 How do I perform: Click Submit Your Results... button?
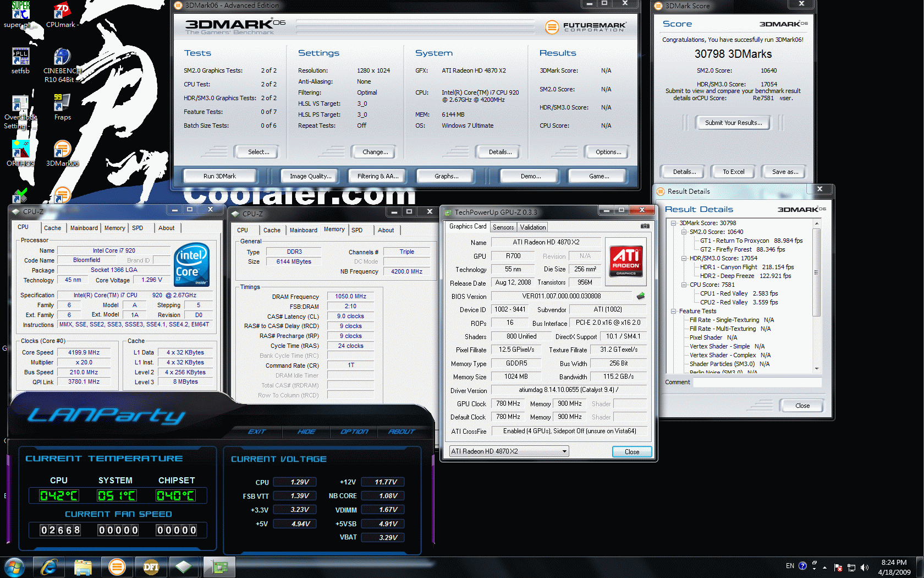[734, 123]
